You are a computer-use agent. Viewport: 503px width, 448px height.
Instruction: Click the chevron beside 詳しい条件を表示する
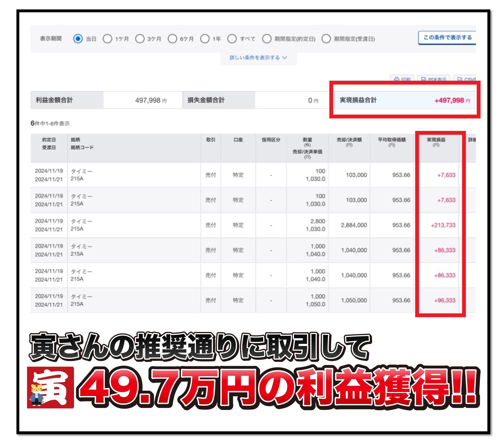[285, 58]
